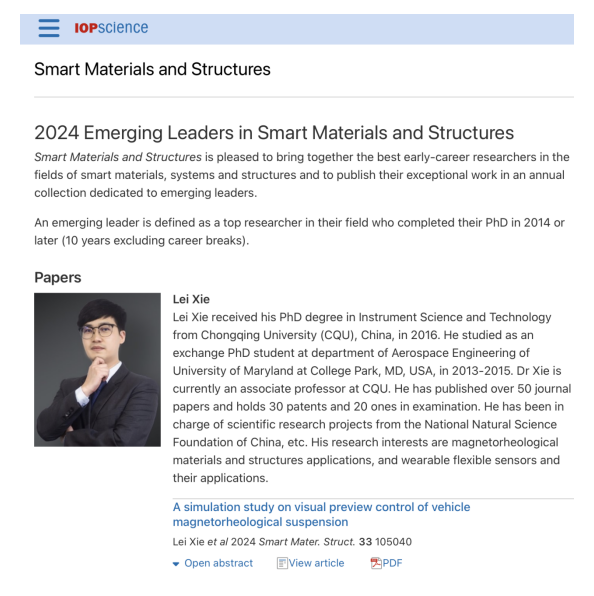Click the 2024 Emerging Leaders page heading
Screen dimensions: 594x596
[274, 133]
